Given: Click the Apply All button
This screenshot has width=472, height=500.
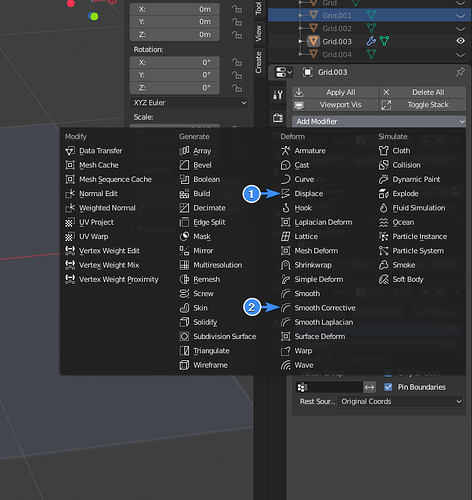Looking at the screenshot, I should (335, 92).
